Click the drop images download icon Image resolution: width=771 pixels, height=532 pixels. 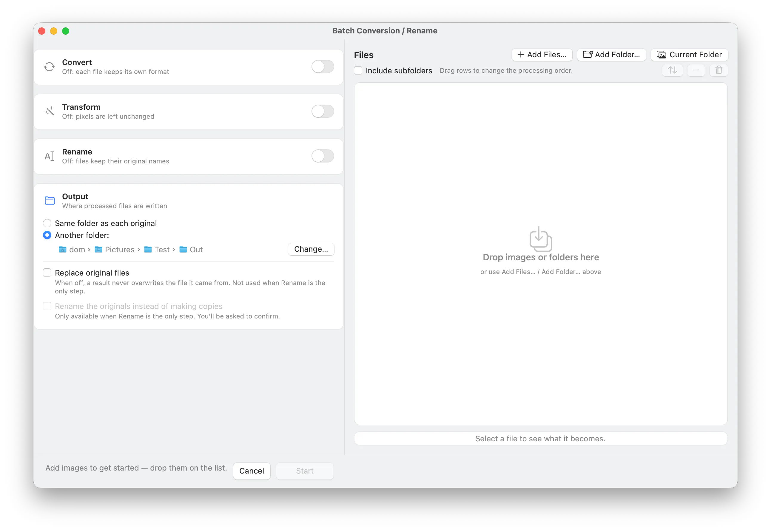(x=541, y=239)
